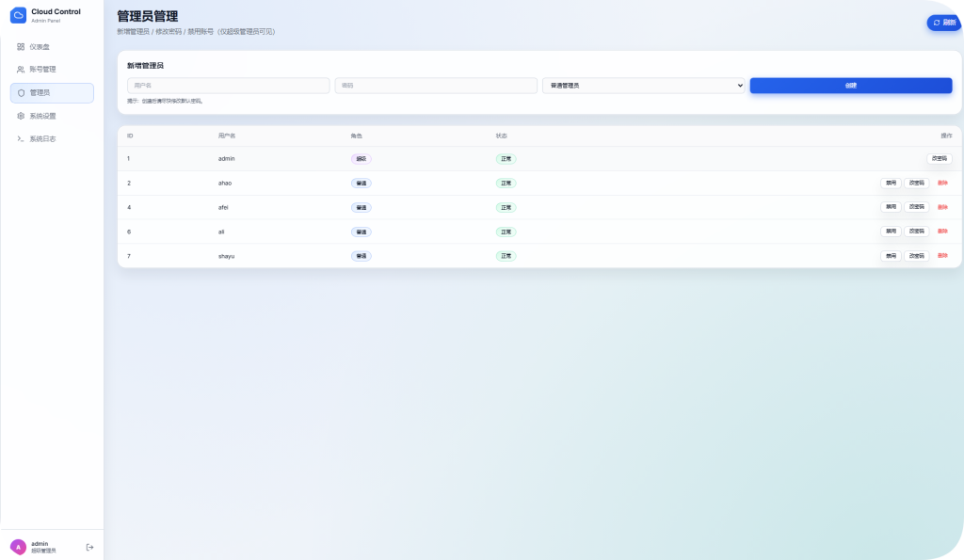Click red 删除 in the ID 6 row
This screenshot has width=964, height=560.
[942, 232]
